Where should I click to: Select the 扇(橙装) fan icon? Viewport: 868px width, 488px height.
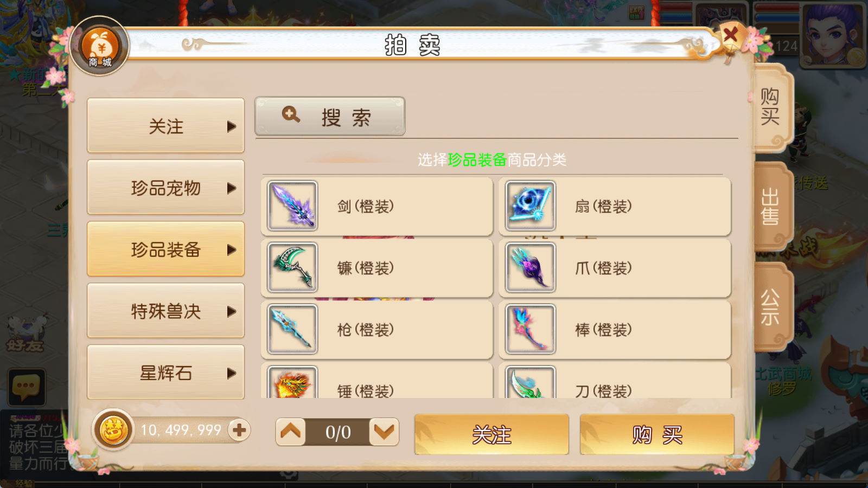tap(530, 206)
